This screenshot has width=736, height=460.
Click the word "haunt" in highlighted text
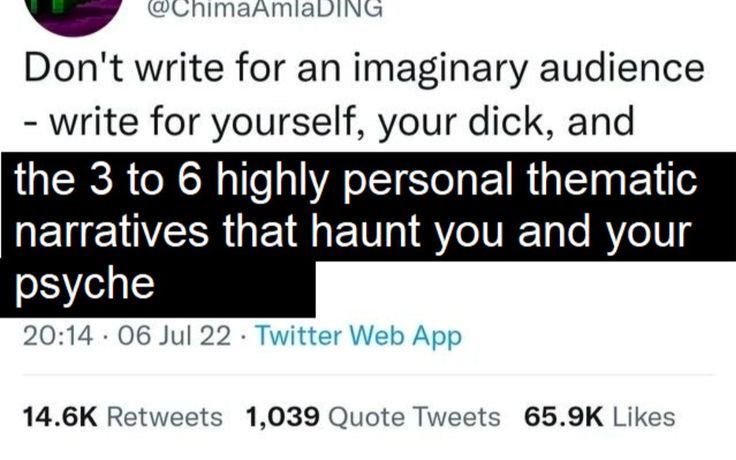pos(366,231)
